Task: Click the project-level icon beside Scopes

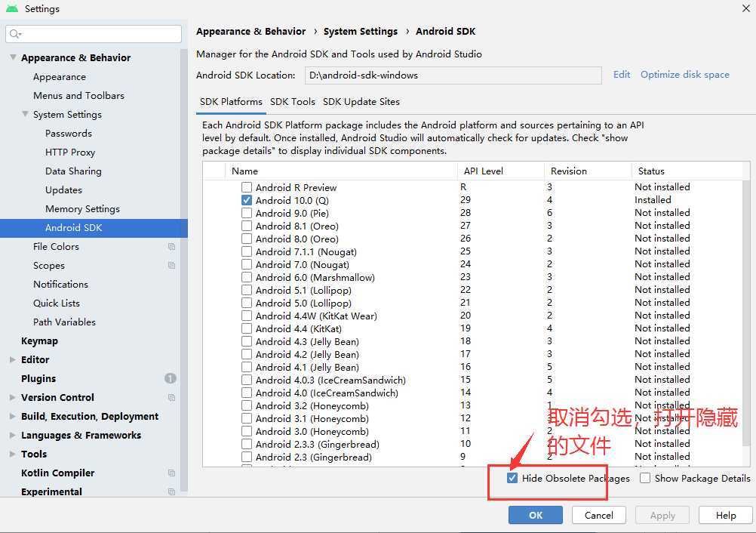Action: 171,265
